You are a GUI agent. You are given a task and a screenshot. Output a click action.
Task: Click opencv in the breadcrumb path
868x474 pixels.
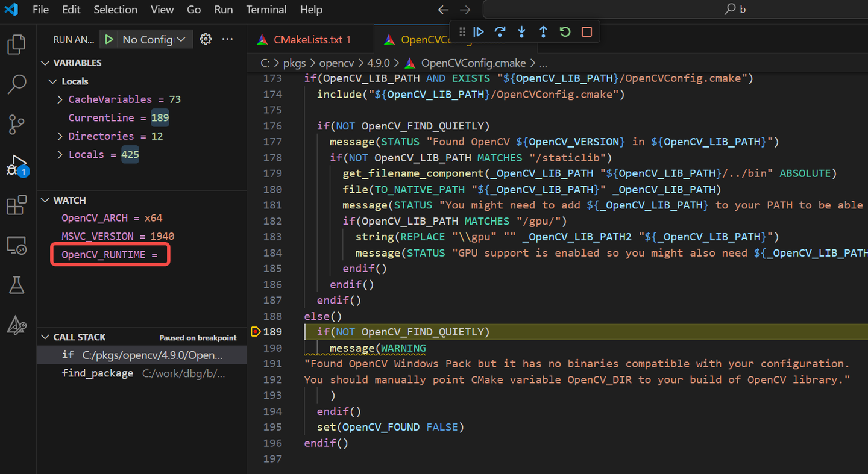(x=336, y=63)
